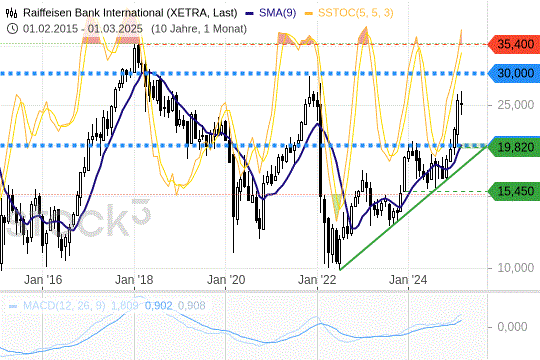Click the Jan '18 time axis label

pos(134,280)
